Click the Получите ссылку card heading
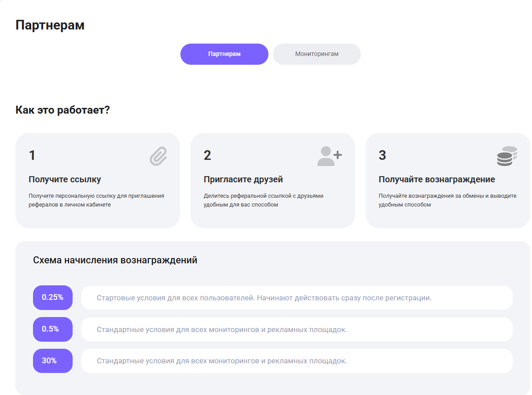The image size is (532, 395). coord(65,180)
